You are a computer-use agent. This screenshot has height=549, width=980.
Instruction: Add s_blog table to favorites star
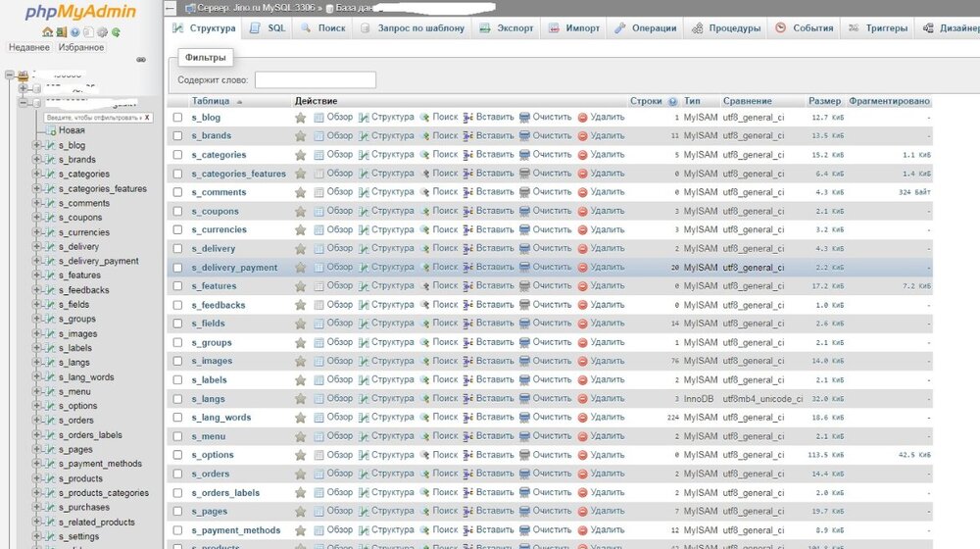pyautogui.click(x=301, y=118)
